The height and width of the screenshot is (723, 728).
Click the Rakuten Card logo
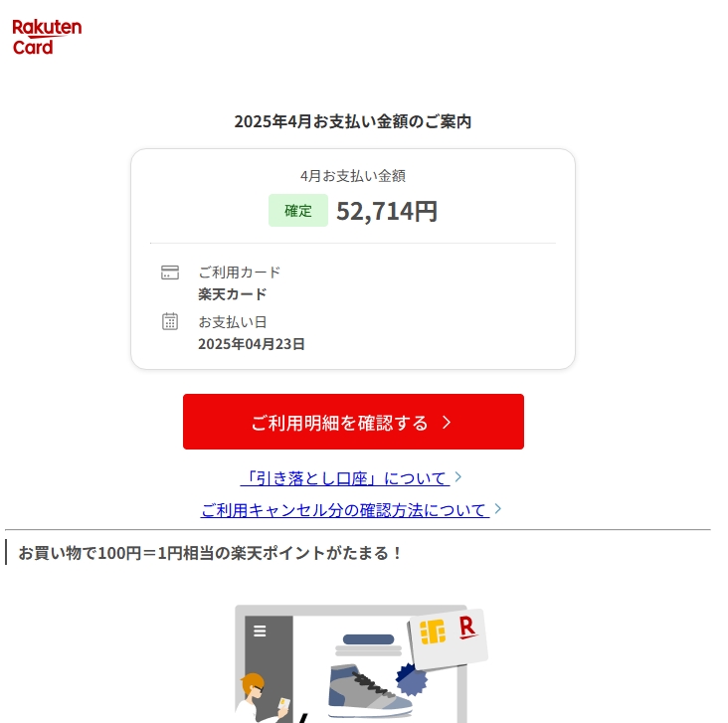pos(47,37)
